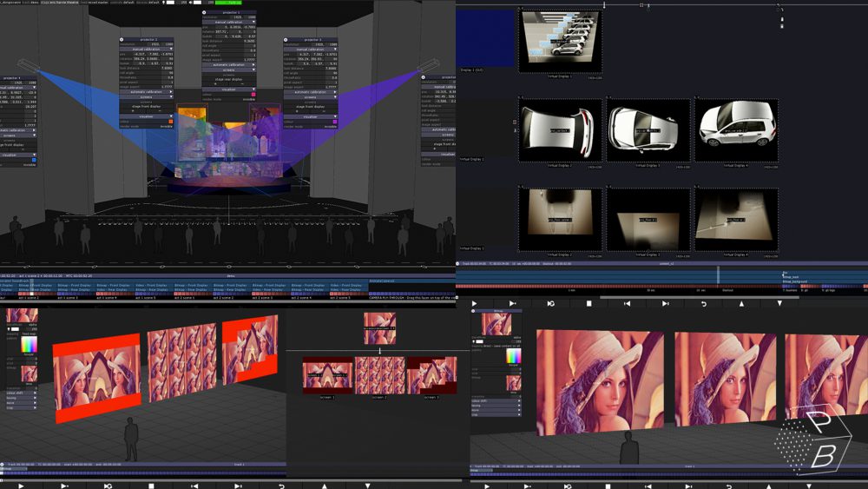Select the Virtual Display 1 parking-lot thumbnail

tap(560, 41)
